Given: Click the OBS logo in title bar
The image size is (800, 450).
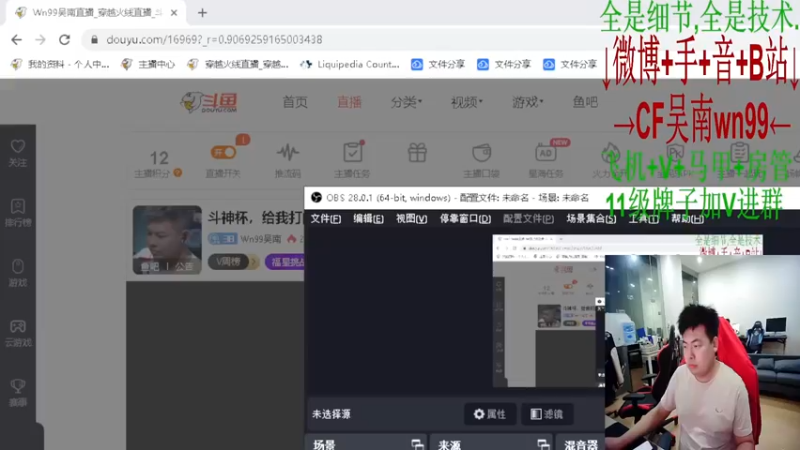Looking at the screenshot, I should (316, 197).
